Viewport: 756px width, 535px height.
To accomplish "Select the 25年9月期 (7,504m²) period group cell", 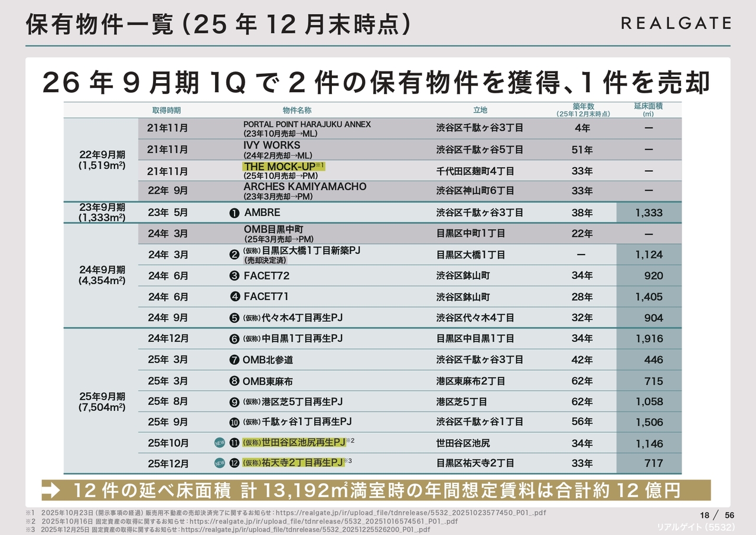I will (x=102, y=402).
